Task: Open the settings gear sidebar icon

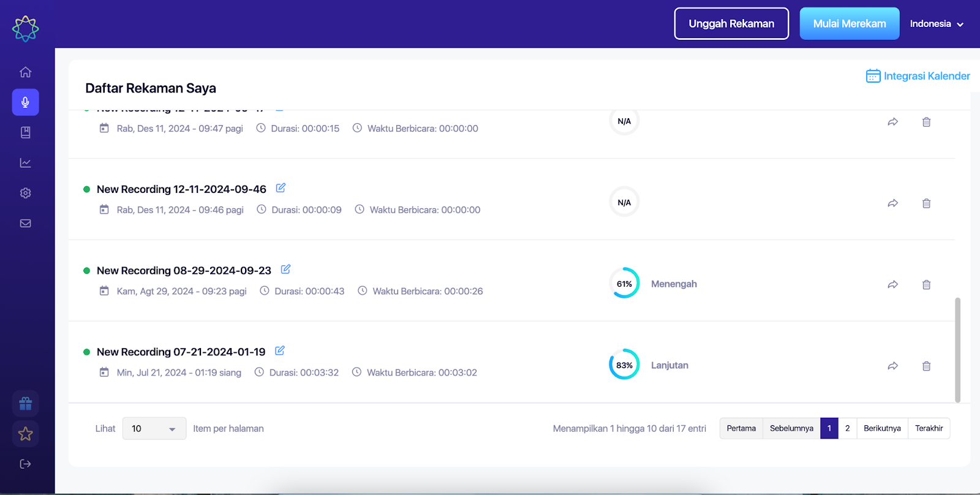Action: (25, 193)
